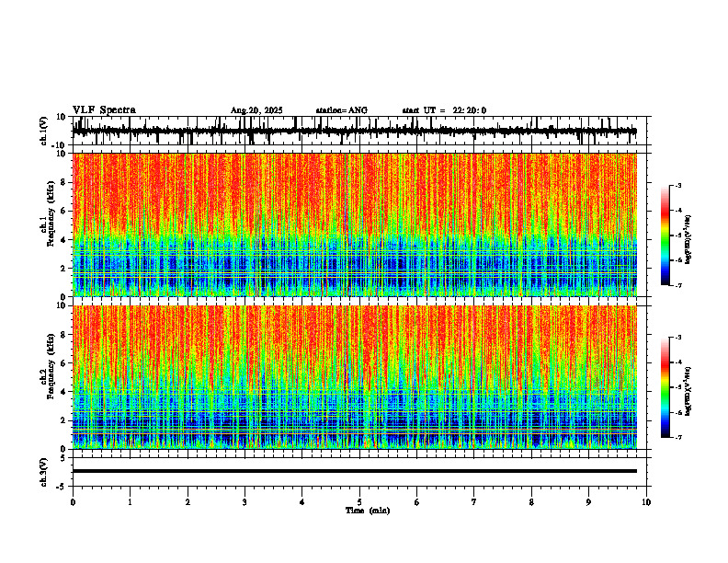Click the '4' kHz tick on ch.1 frequency axis
Image resolution: width=728 pixels, height=563 pixels.
tap(64, 240)
